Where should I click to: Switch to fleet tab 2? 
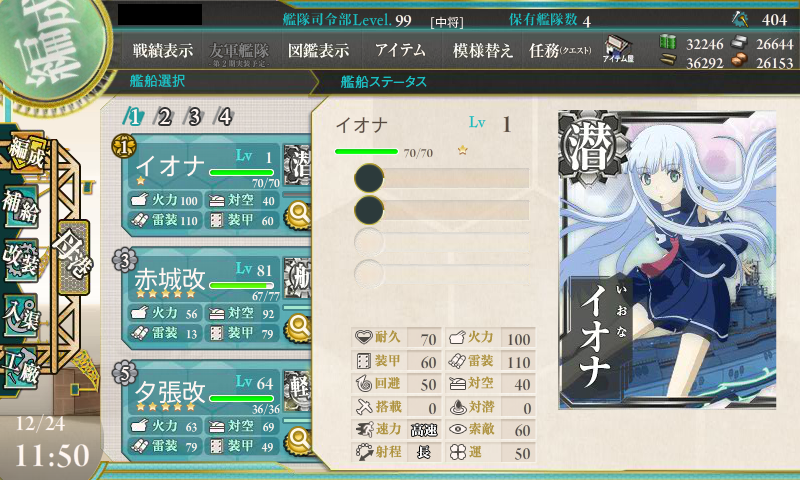click(163, 117)
